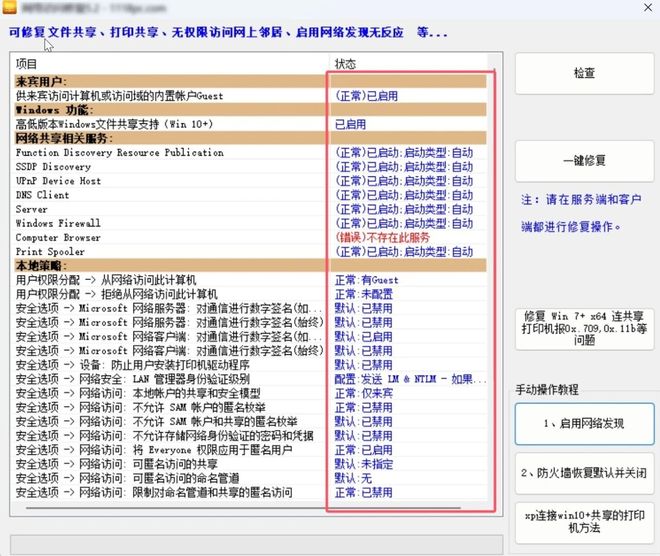Select 限制对命名管道和共享的匿名访问 row
660x556 pixels.
(250, 492)
